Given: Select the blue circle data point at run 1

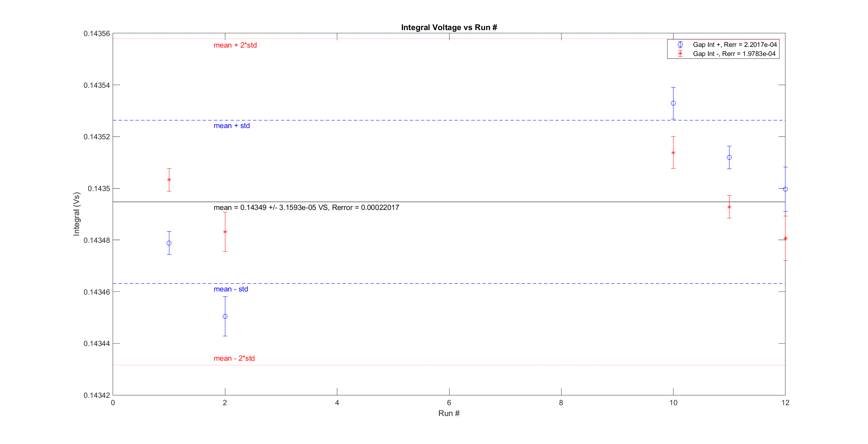Looking at the screenshot, I should click(x=169, y=243).
